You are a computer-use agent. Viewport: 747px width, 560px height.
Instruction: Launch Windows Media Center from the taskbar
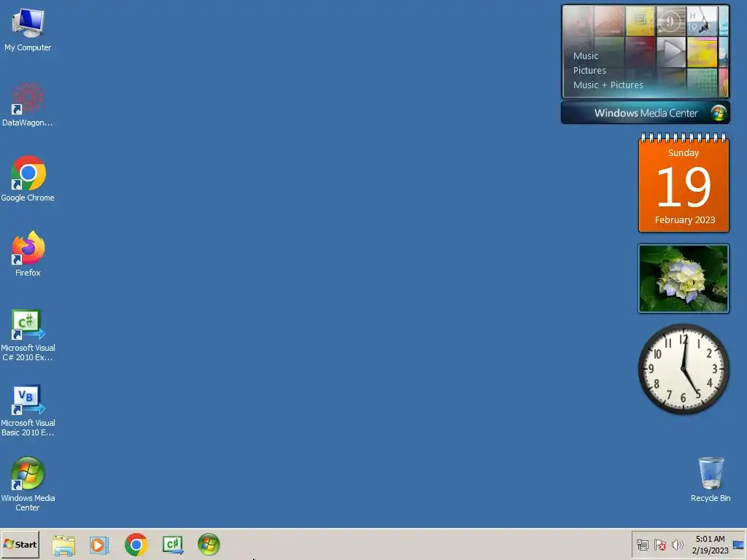[x=209, y=544]
